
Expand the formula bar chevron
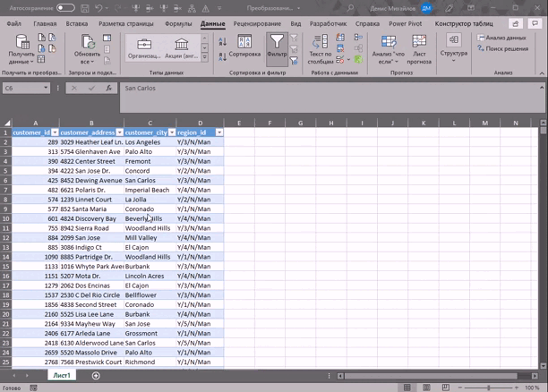[x=542, y=88]
